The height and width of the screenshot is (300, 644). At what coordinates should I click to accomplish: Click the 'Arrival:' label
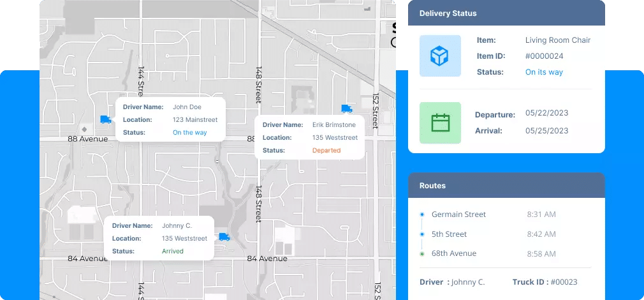point(489,131)
